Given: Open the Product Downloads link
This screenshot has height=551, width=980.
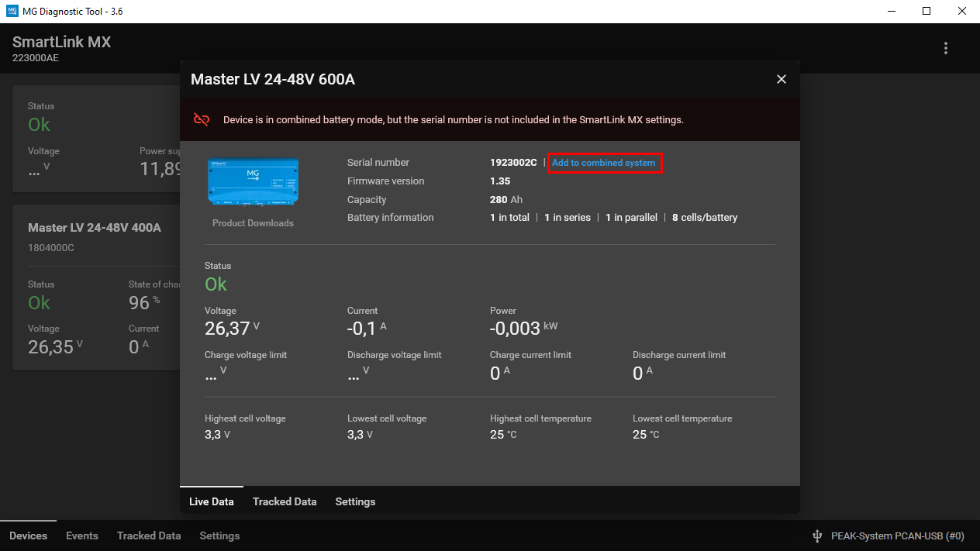Looking at the screenshot, I should [253, 223].
